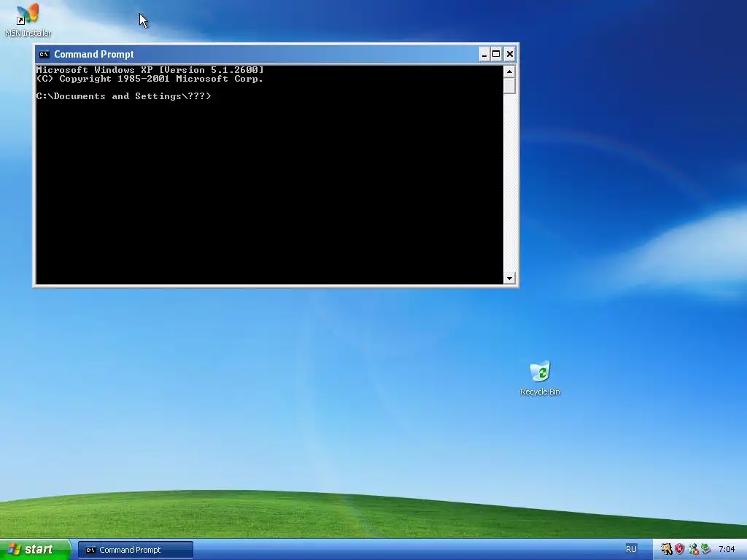Click the 'Command Prompt' window title text

pos(94,54)
